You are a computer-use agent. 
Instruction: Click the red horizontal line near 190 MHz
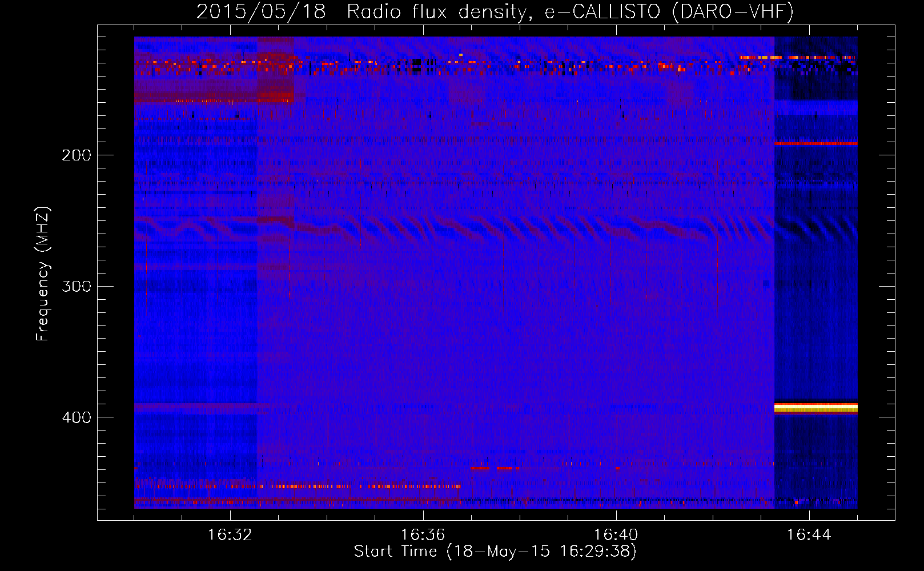(x=815, y=143)
